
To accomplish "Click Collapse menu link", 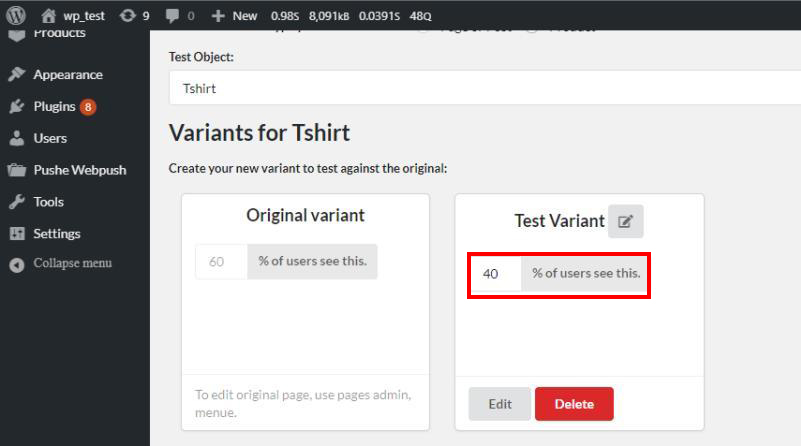I will tap(73, 263).
